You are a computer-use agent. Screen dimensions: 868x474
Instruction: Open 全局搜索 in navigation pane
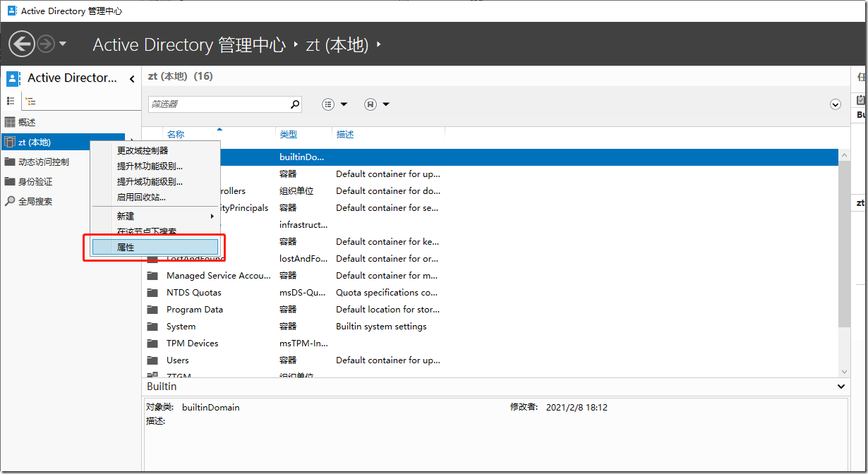(35, 202)
